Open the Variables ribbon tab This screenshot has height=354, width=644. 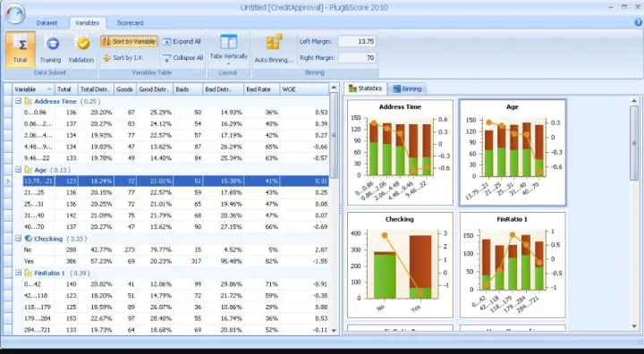87,23
